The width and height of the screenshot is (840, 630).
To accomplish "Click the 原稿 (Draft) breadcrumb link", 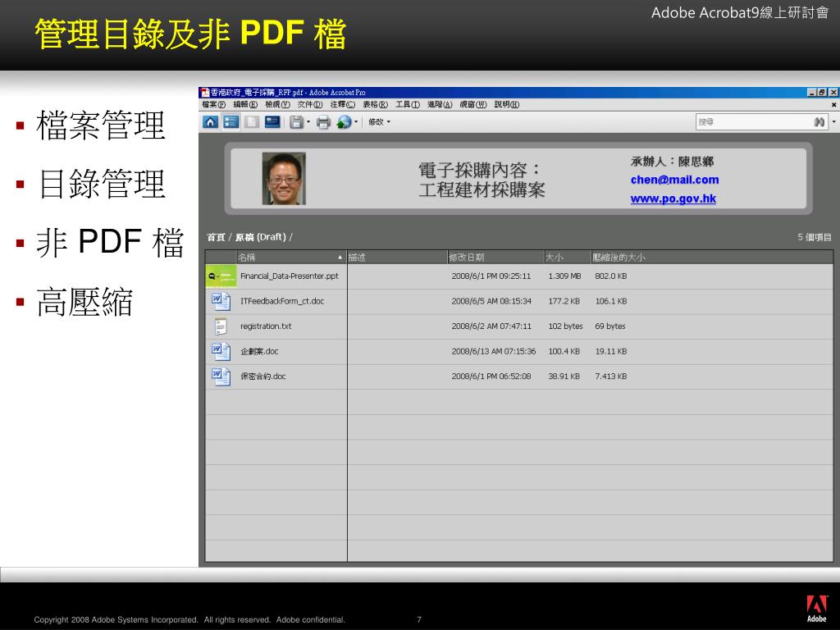I will (x=260, y=237).
